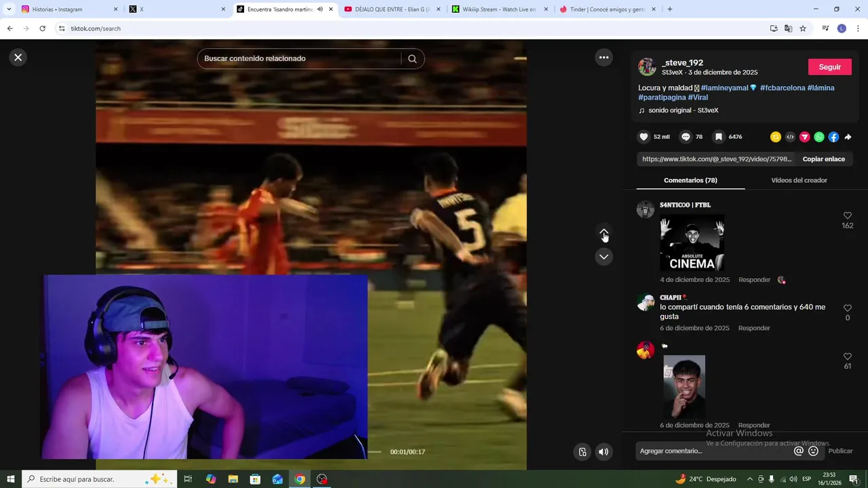This screenshot has height=488, width=868.
Task: Install app icon in address bar
Action: [x=774, y=28]
